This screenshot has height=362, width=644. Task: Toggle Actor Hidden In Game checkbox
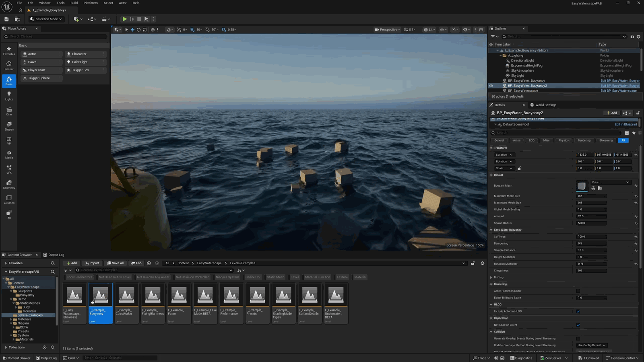[x=578, y=291]
